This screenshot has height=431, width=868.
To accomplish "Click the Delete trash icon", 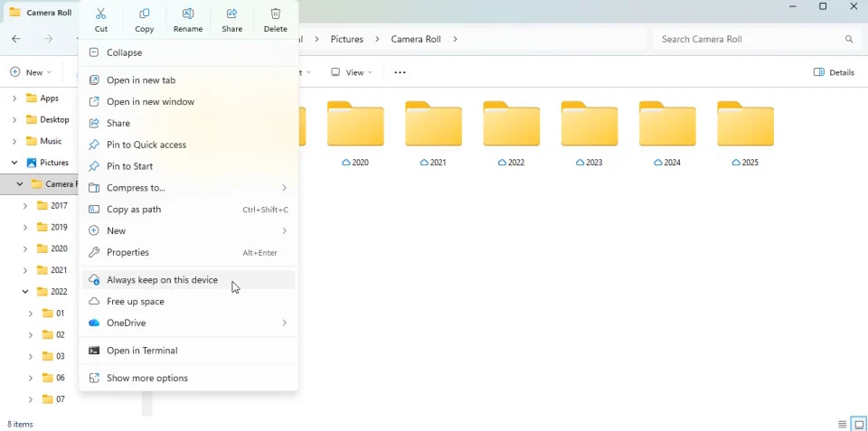I will click(x=276, y=14).
